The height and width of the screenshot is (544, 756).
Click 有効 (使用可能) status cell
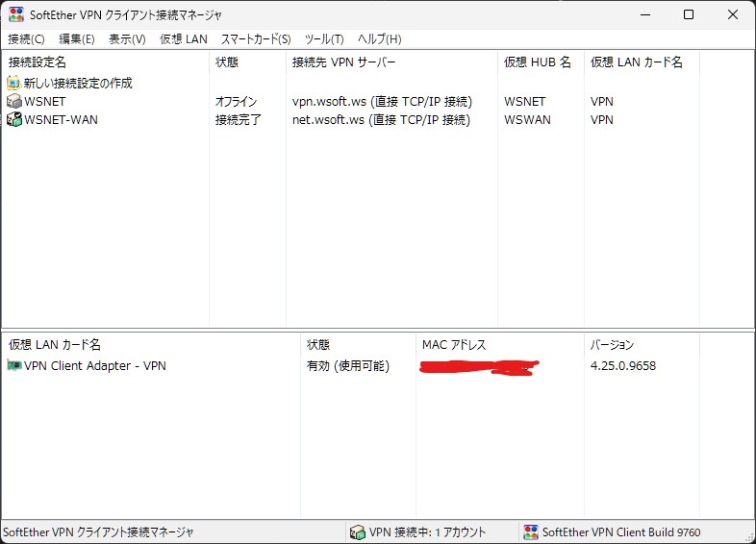coord(347,366)
